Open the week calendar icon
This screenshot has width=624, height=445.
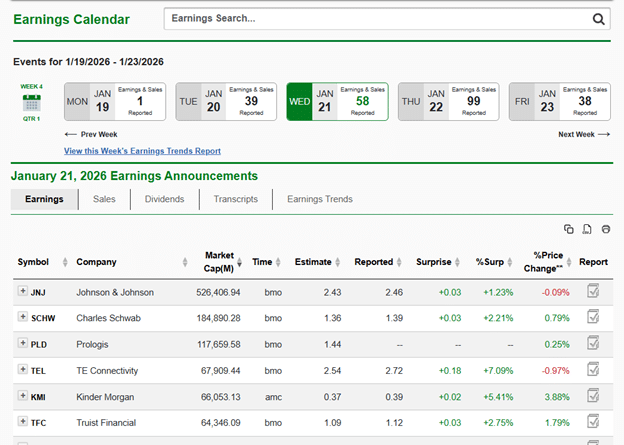[x=31, y=103]
